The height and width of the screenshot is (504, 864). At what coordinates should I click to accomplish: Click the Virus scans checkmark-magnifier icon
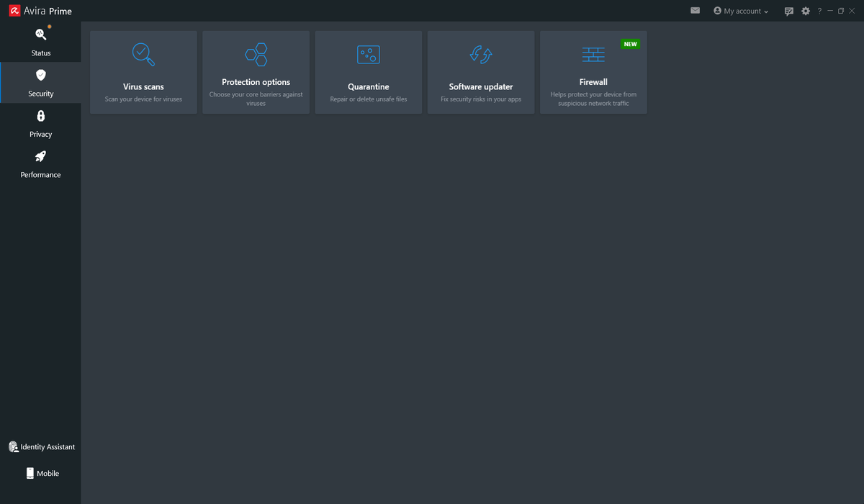pyautogui.click(x=143, y=54)
